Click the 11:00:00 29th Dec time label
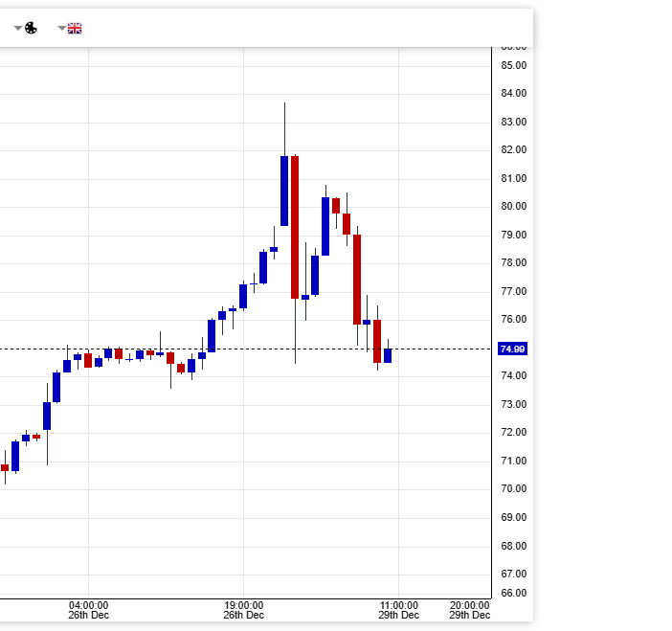The width and height of the screenshot is (672, 631). (x=398, y=610)
